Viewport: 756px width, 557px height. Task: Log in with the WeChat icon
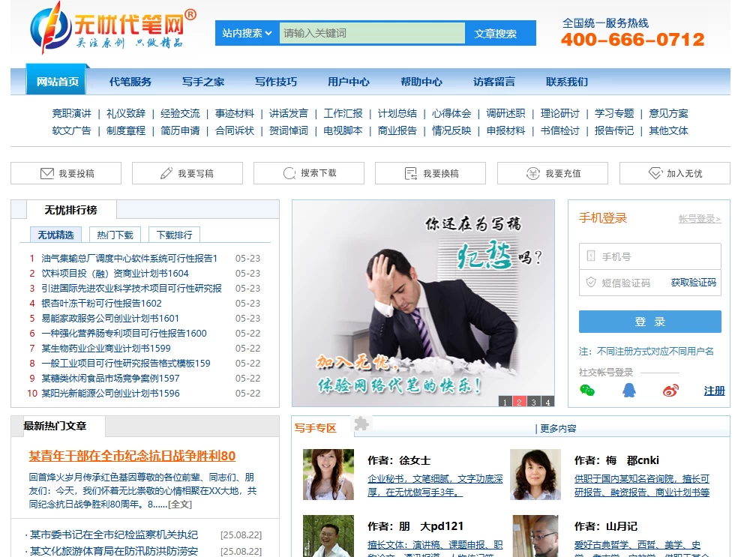(x=587, y=390)
